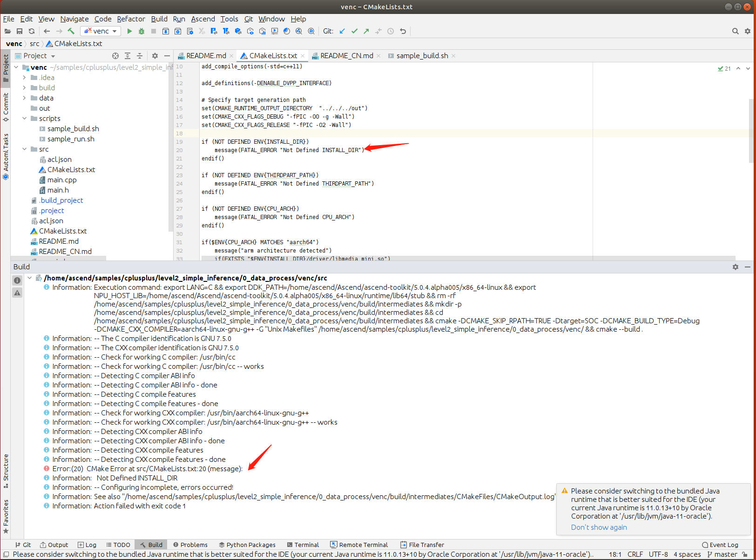Toggle the Structure side panel
Image resolution: width=756 pixels, height=560 pixels.
pos(6,471)
